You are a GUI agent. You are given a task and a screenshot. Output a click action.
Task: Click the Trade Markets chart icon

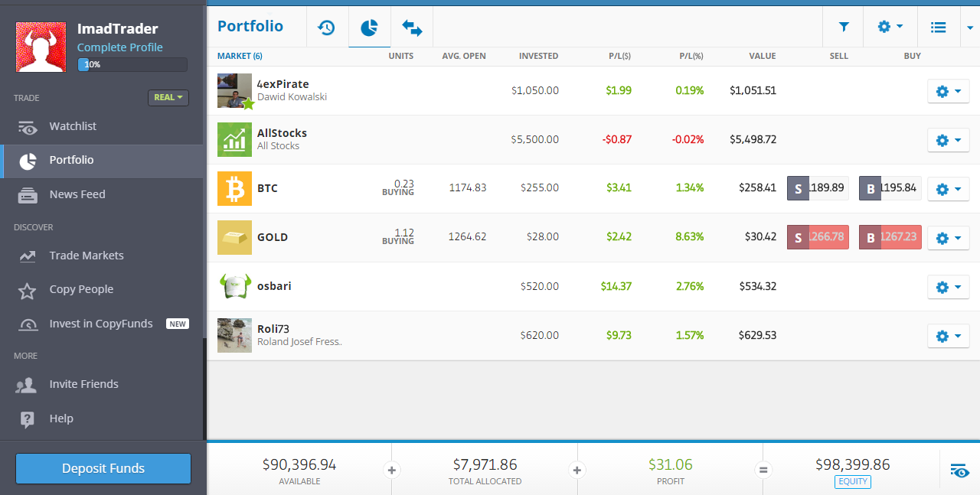28,256
